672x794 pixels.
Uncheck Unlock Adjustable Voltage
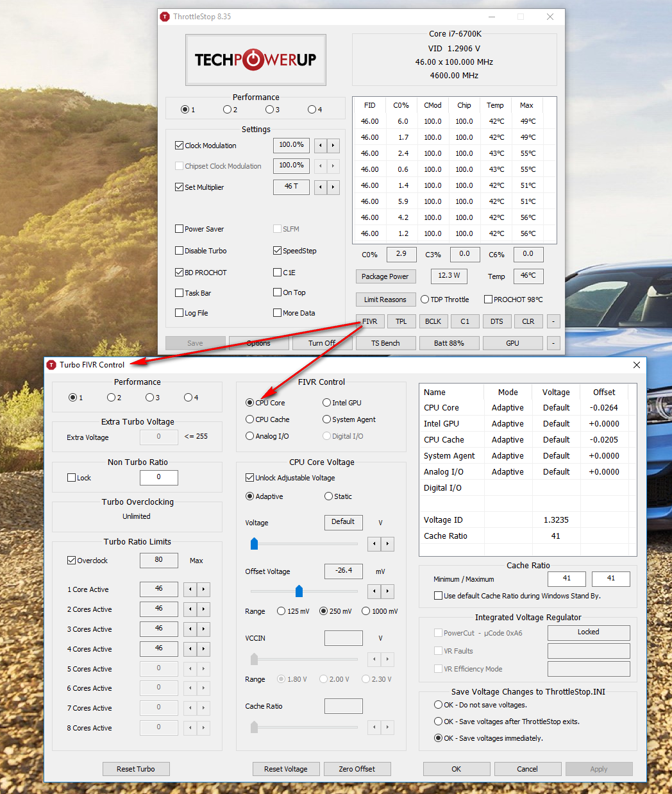250,478
